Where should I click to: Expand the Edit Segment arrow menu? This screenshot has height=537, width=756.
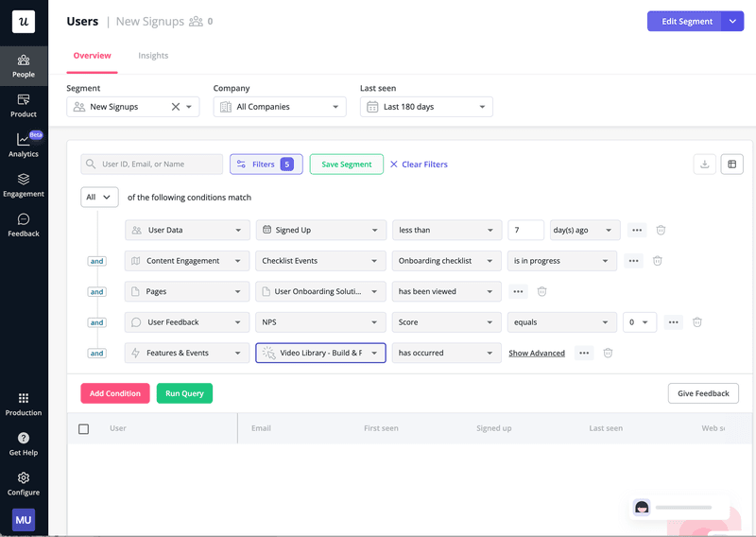(733, 22)
